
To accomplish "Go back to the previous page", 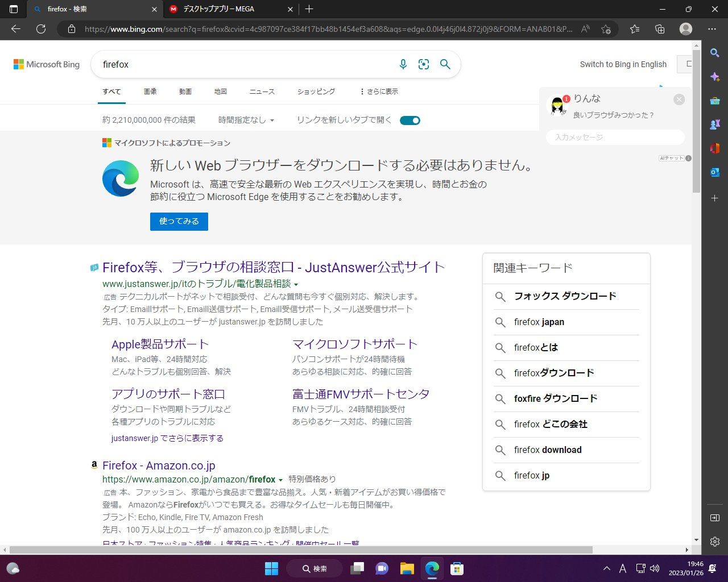I will [x=16, y=29].
